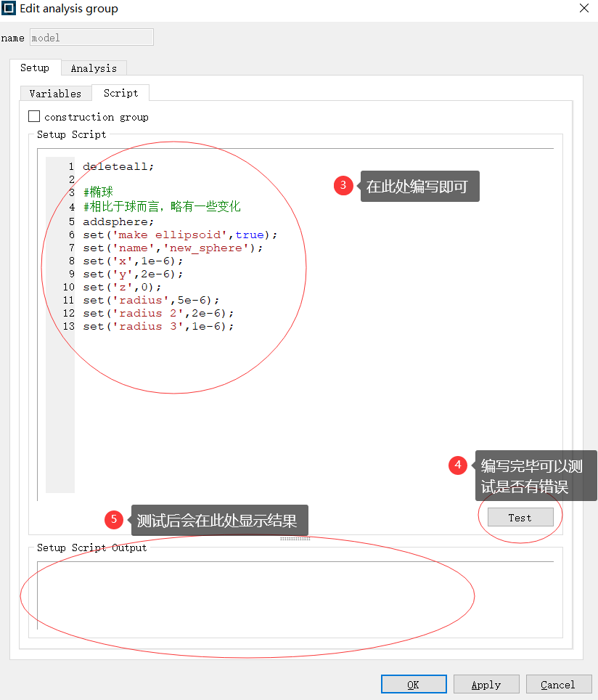
Task: Click the set('radius 2',2e-6) line
Action: [x=158, y=313]
